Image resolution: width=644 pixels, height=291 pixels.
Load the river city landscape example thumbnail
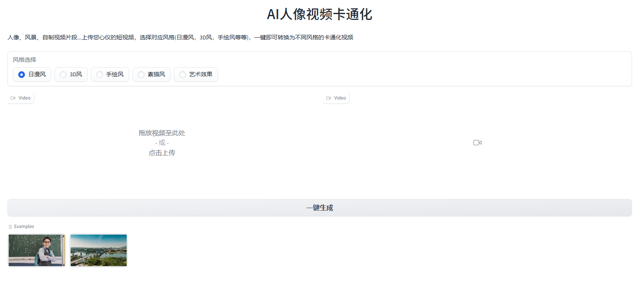tap(98, 250)
